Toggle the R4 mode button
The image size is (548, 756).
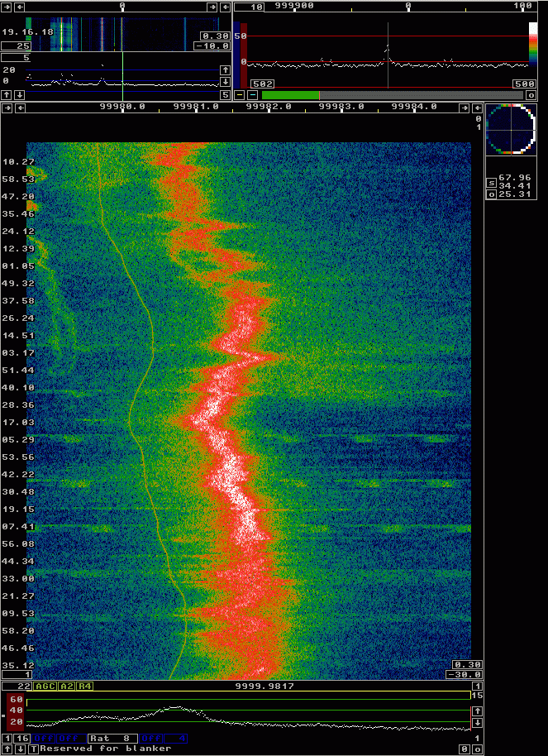pyautogui.click(x=85, y=686)
